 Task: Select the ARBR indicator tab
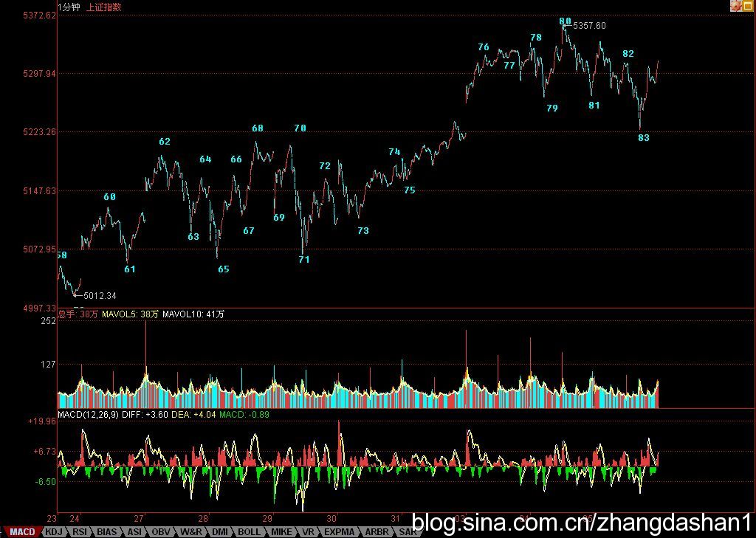pyautogui.click(x=376, y=531)
